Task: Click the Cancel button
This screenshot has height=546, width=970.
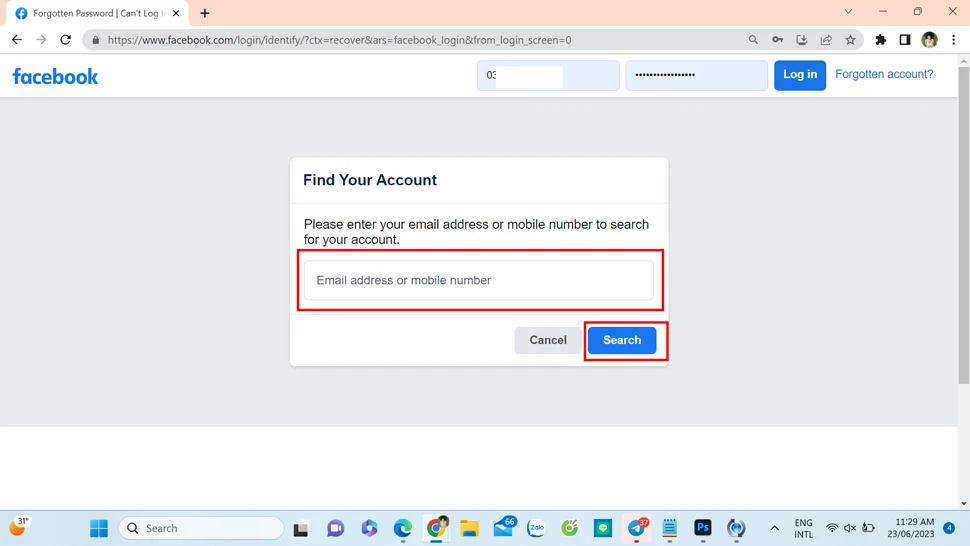Action: [x=547, y=340]
